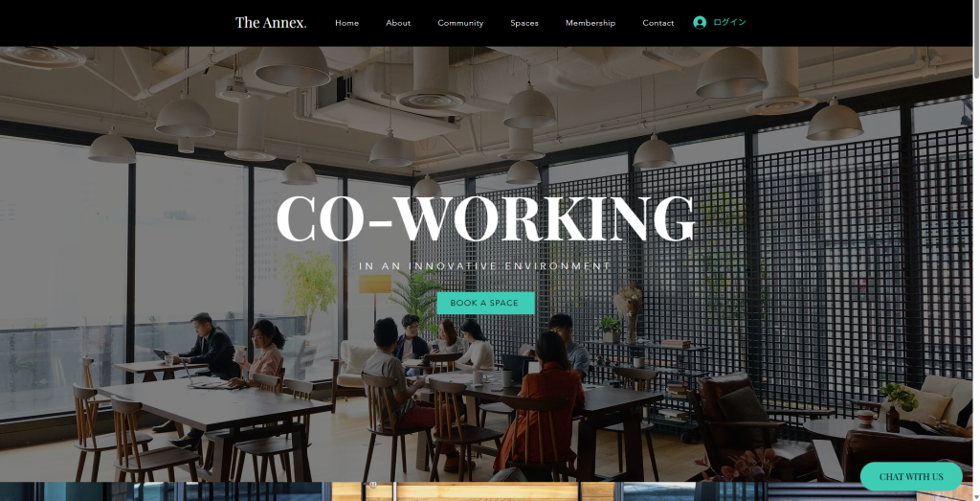Click the IN AN INNOVATIVE ENVIRONMENT subtitle
Viewport: 980px width, 501px height.
[x=485, y=265]
